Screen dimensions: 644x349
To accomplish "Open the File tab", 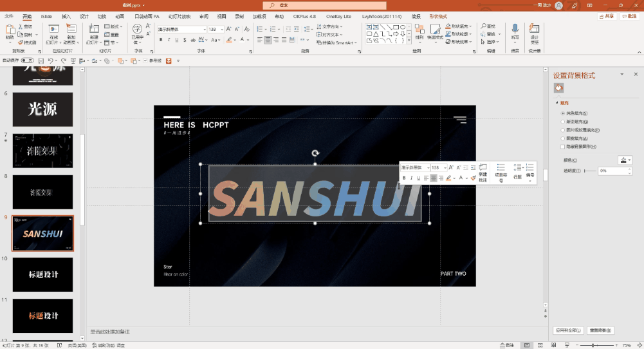I will (9, 17).
